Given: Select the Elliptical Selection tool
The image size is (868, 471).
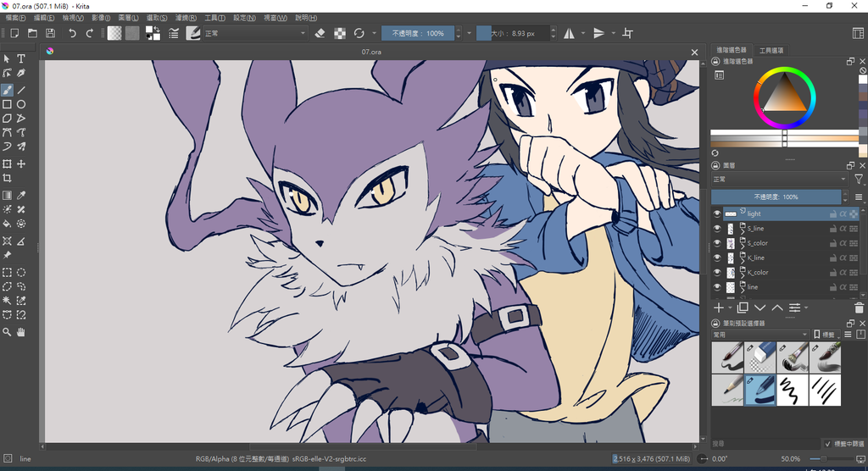Looking at the screenshot, I should coord(21,272).
